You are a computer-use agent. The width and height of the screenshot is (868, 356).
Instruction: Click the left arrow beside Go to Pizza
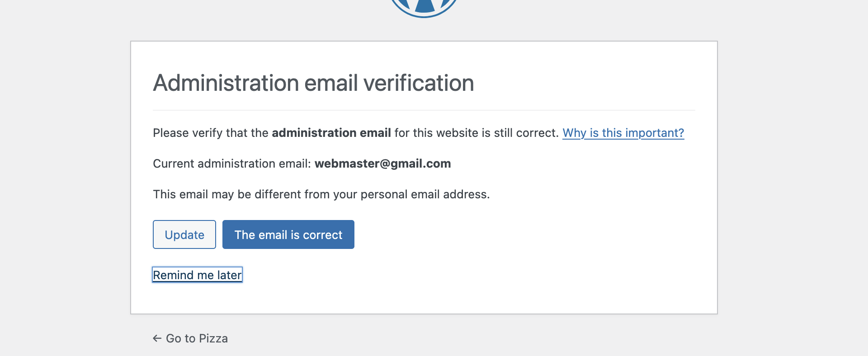157,338
